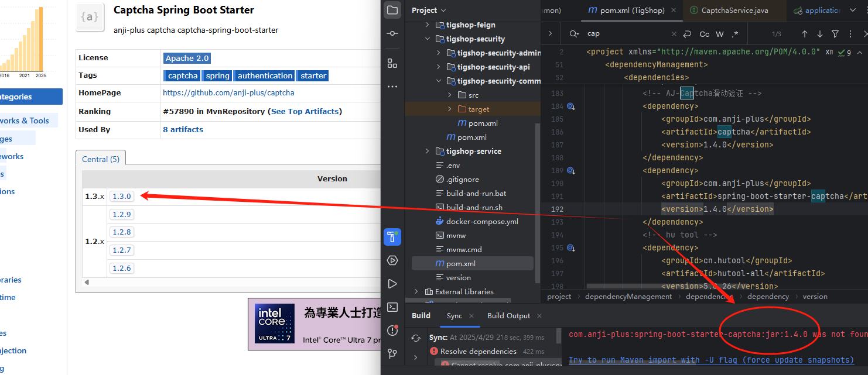Expand the tigshop-security-admin module
Screen dimensions: 868x375
[x=439, y=53]
